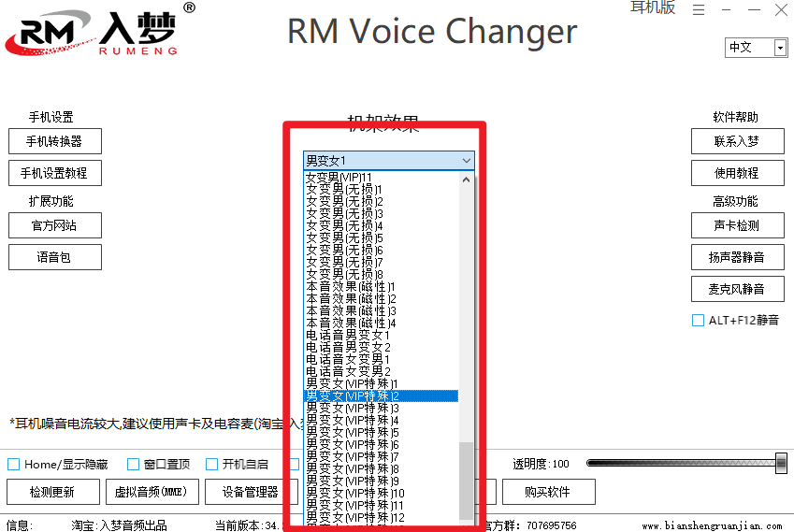This screenshot has height=532, width=794.
Task: Select 男变女(VIP特殊)1 option
Action: tap(382, 383)
